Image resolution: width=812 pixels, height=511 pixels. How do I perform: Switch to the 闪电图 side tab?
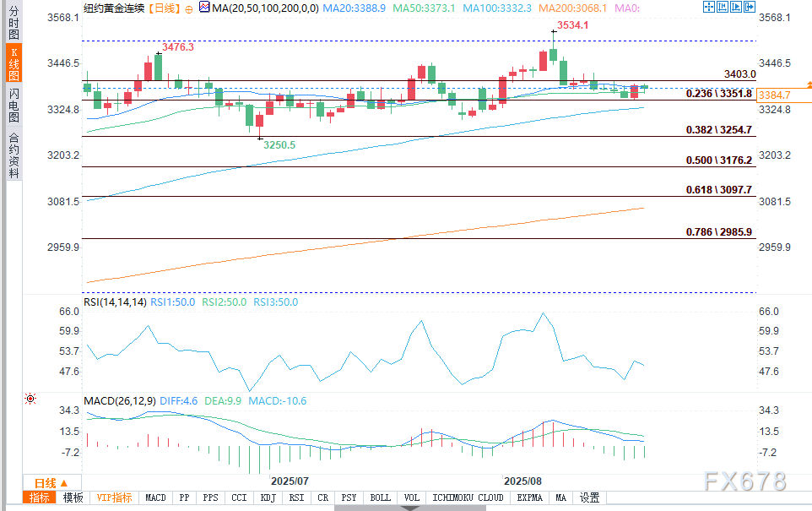[14, 105]
